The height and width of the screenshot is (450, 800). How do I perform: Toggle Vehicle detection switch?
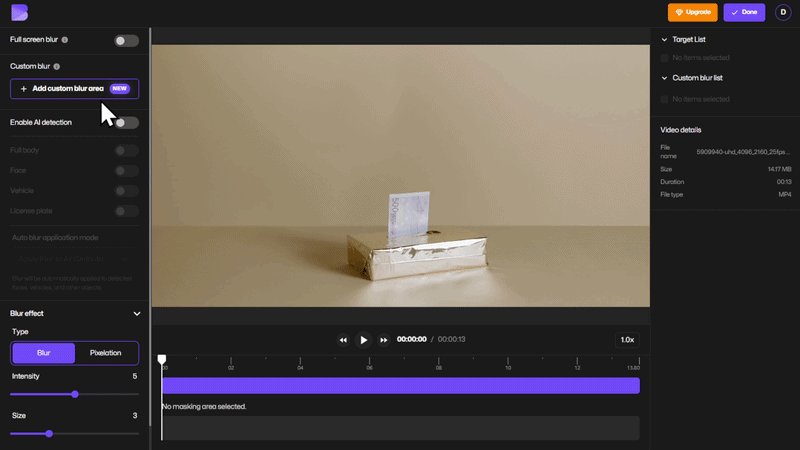126,191
